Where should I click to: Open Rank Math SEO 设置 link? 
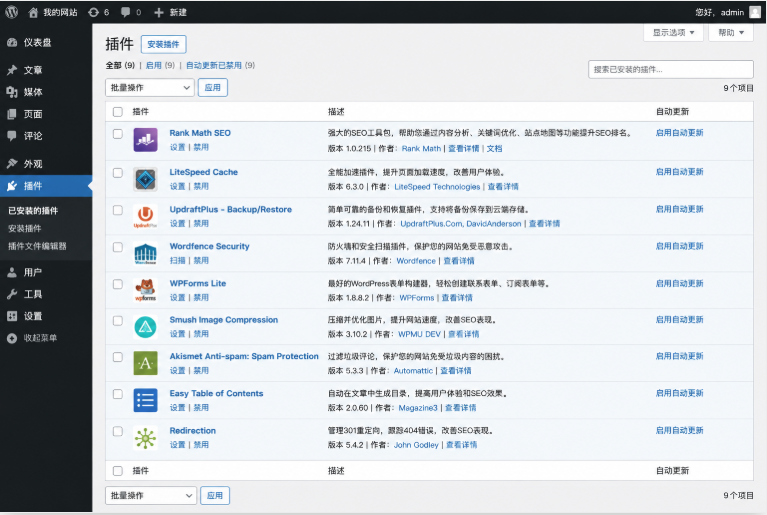click(x=178, y=147)
